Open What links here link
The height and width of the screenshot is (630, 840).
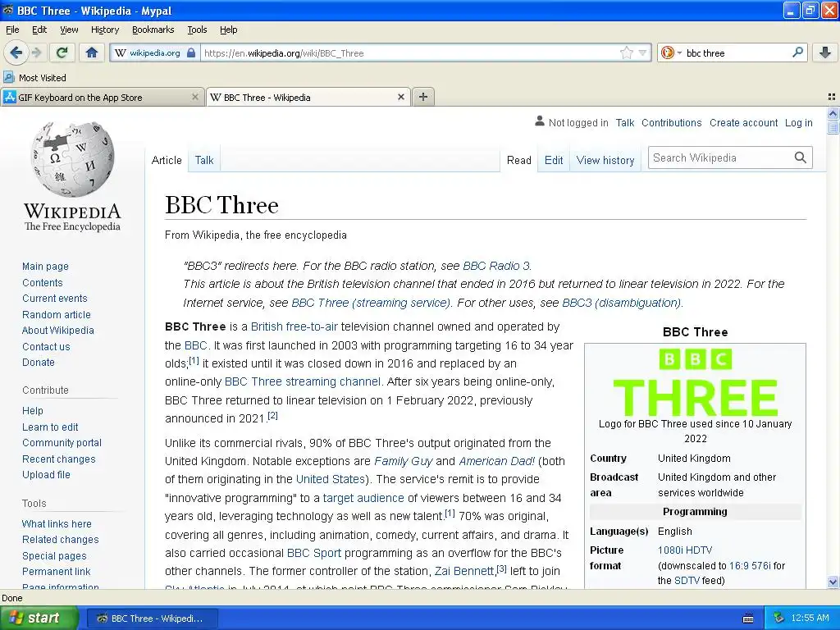57,524
